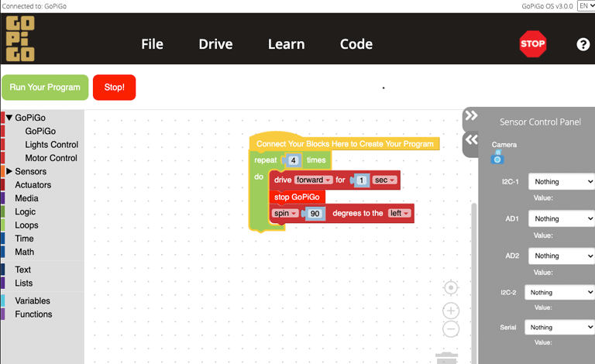
Task: Expand the Sensors category
Action: [9, 171]
